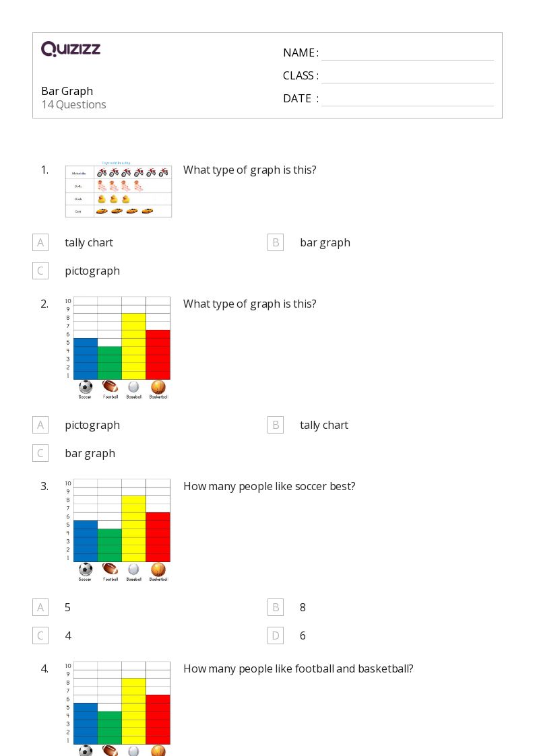
Task: Click the basketball icon in question 2 graph
Action: [x=158, y=387]
